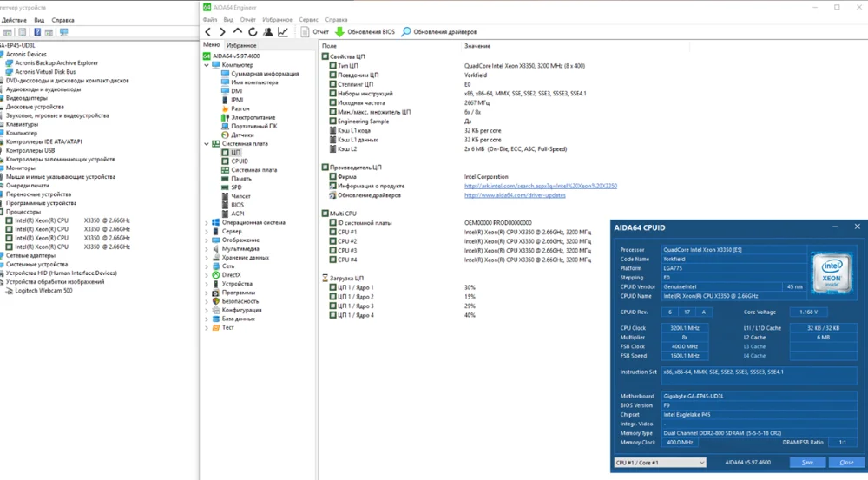Open the Чипсет tree item
This screenshot has height=480, width=868.
pyautogui.click(x=240, y=196)
